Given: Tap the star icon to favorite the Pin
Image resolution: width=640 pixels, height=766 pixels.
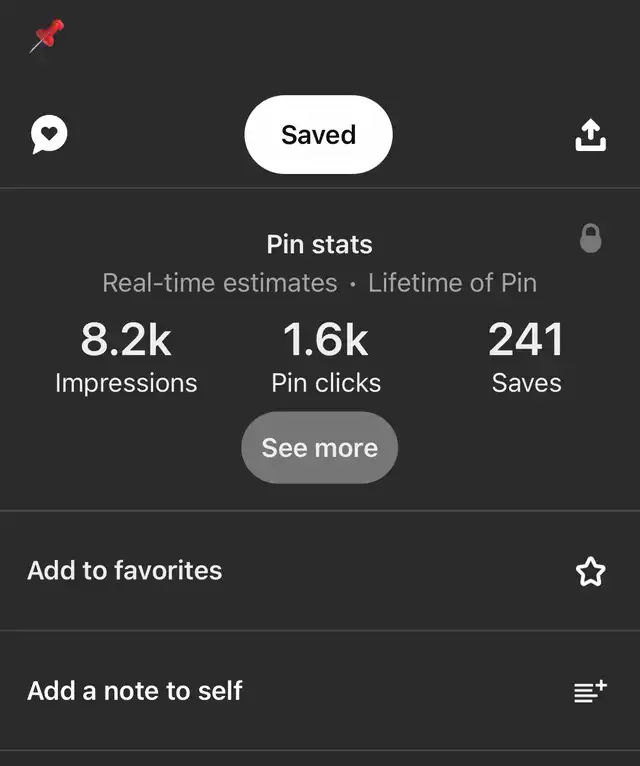Looking at the screenshot, I should coord(590,571).
